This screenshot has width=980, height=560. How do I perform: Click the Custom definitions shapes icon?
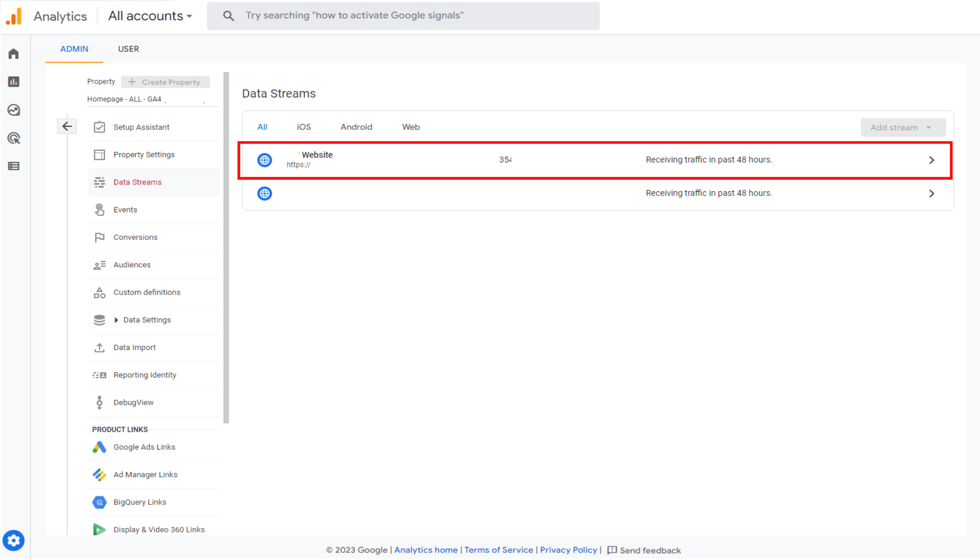(x=99, y=293)
